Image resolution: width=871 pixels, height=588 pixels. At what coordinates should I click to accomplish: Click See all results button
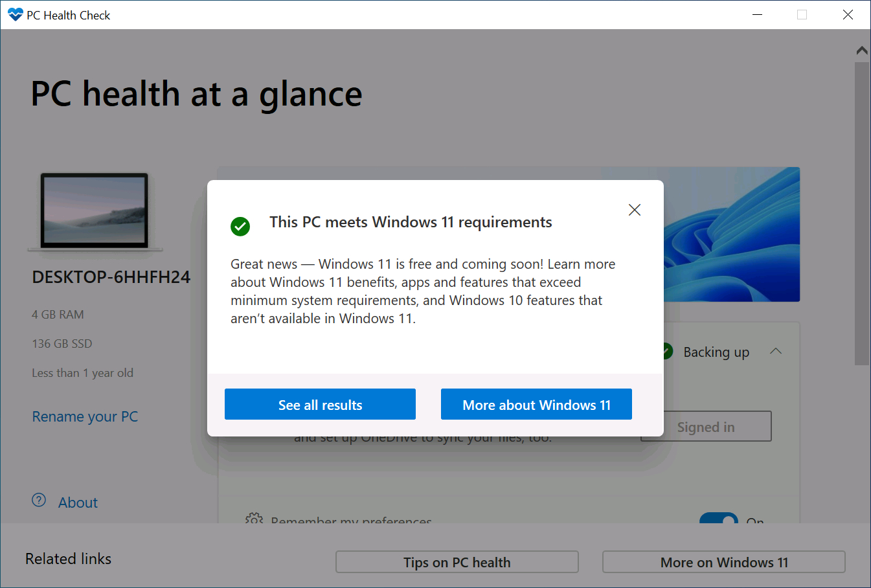pos(320,404)
